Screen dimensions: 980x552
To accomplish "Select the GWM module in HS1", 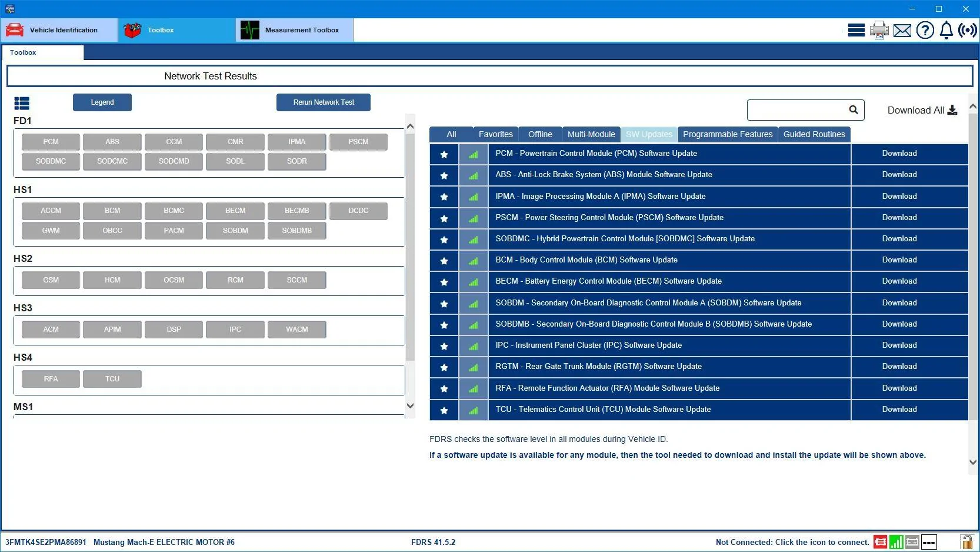I will [x=51, y=231].
